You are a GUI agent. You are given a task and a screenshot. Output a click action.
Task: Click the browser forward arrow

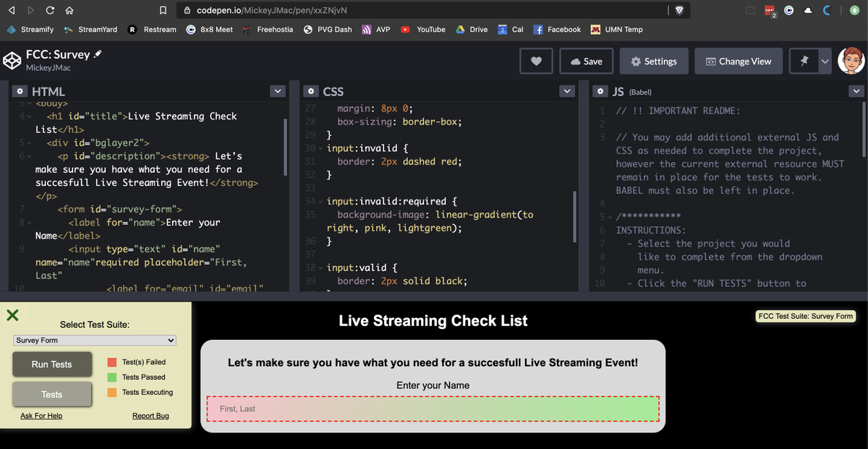(x=30, y=11)
